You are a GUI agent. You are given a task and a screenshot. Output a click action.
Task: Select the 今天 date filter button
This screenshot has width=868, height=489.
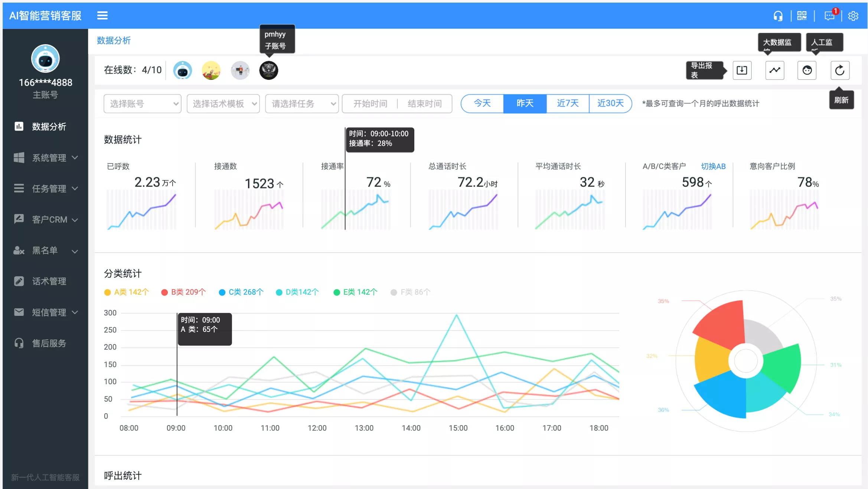pos(482,103)
